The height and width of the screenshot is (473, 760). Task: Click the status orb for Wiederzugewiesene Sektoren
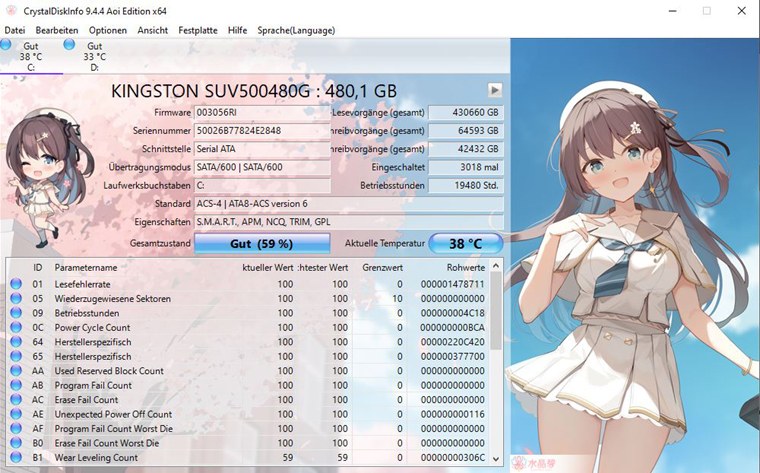[x=16, y=298]
